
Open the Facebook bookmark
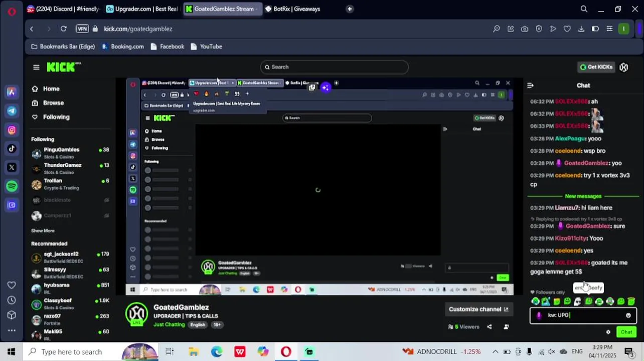[167, 47]
